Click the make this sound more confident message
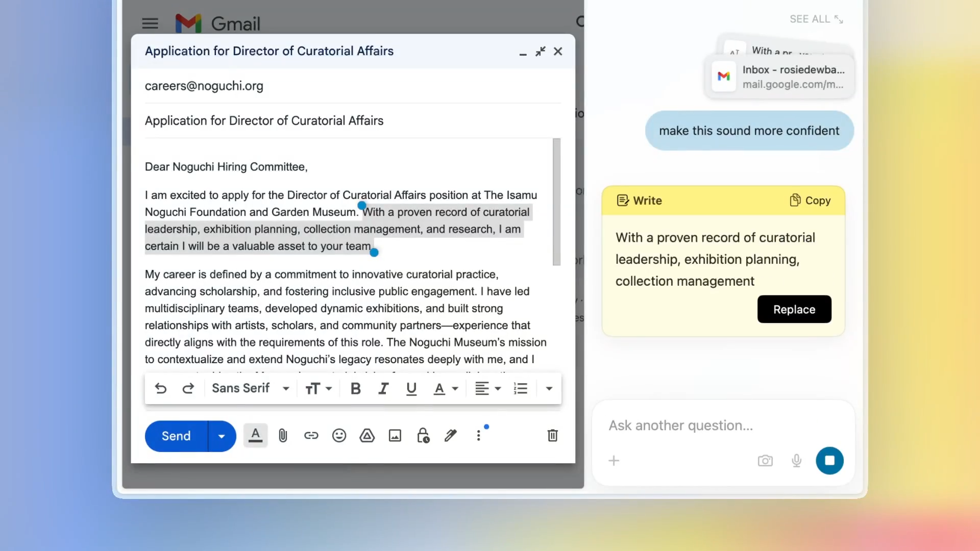980x551 pixels. tap(749, 131)
